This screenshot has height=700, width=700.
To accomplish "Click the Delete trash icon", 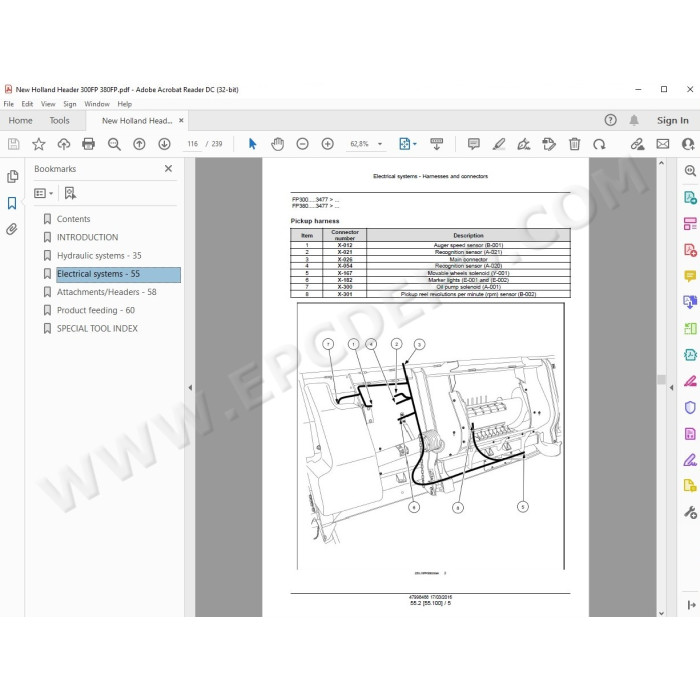I will tap(575, 144).
